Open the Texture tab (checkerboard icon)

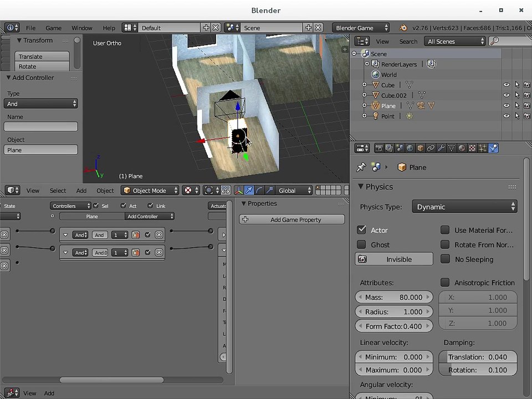pyautogui.click(x=472, y=149)
